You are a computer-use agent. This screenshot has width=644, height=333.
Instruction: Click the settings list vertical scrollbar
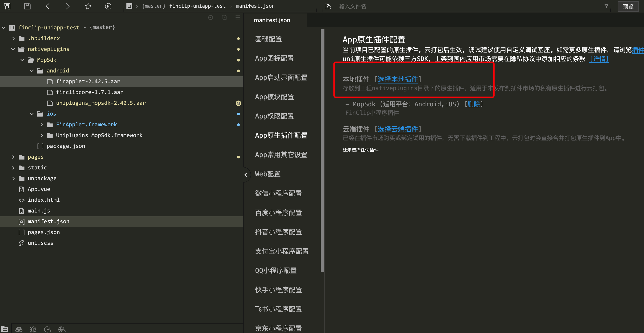[x=322, y=150]
